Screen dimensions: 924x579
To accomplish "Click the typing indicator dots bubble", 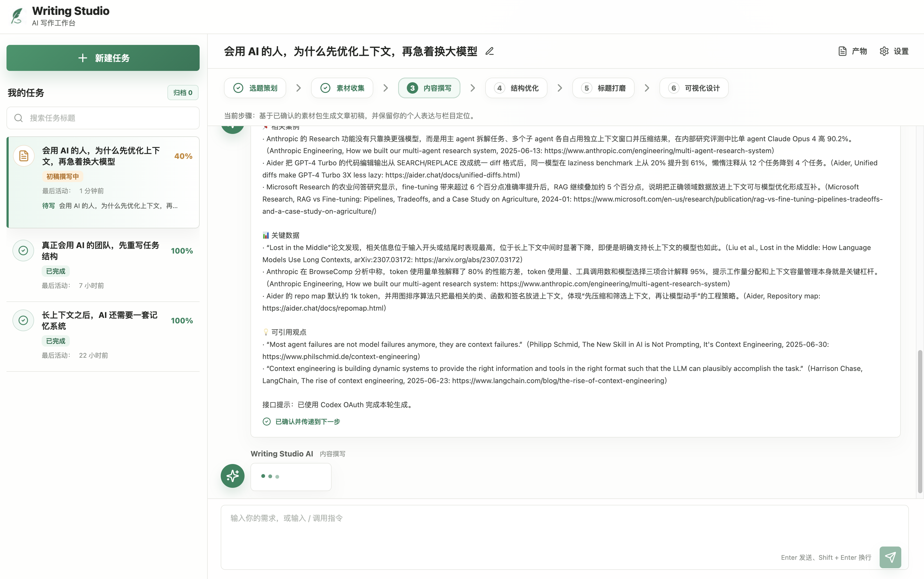I will tap(291, 477).
